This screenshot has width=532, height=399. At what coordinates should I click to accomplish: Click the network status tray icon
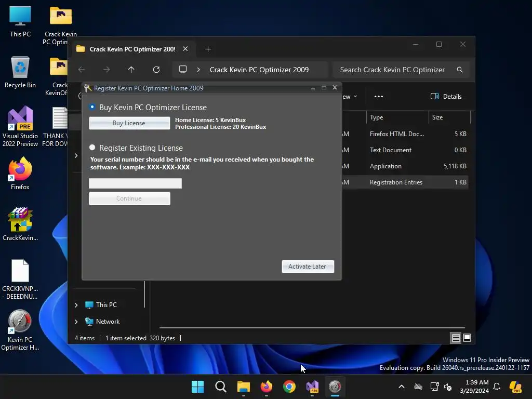[x=434, y=387]
